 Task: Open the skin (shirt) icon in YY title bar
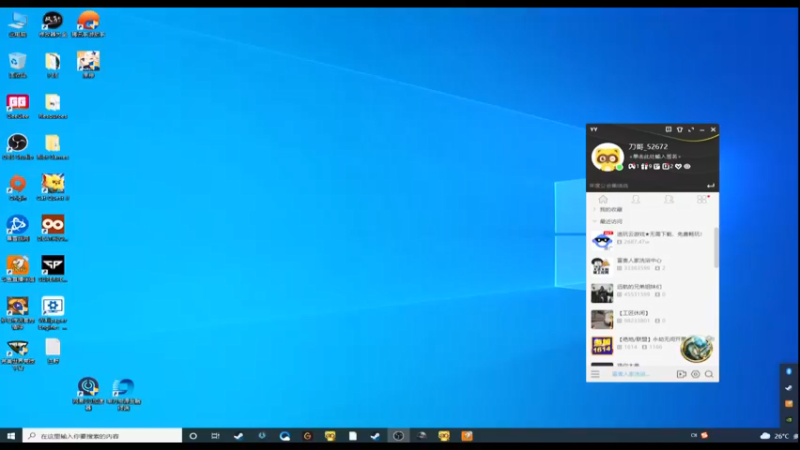680,130
